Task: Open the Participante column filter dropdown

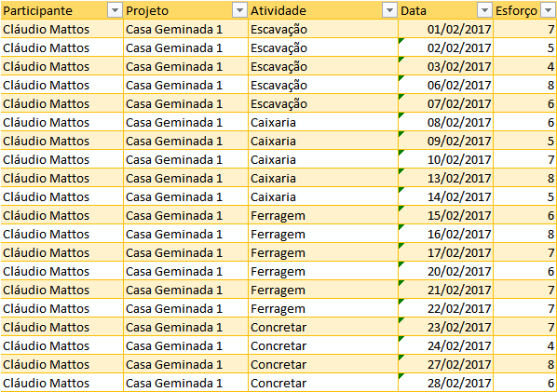Action: [115, 10]
